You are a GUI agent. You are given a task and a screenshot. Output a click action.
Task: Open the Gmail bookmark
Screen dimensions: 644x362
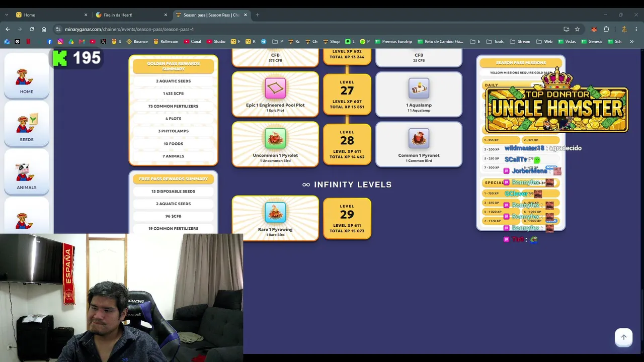click(x=82, y=41)
